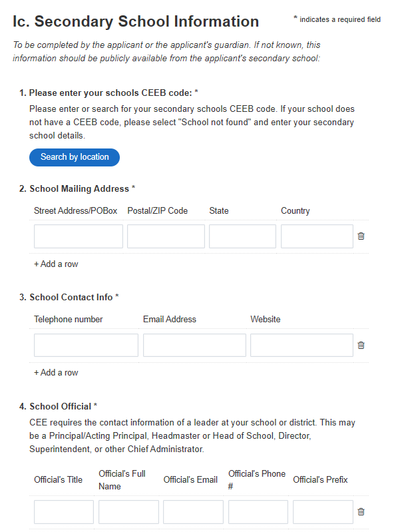This screenshot has width=402, height=532.
Task: Activate the Official's Phone # input
Action: pyautogui.click(x=258, y=511)
